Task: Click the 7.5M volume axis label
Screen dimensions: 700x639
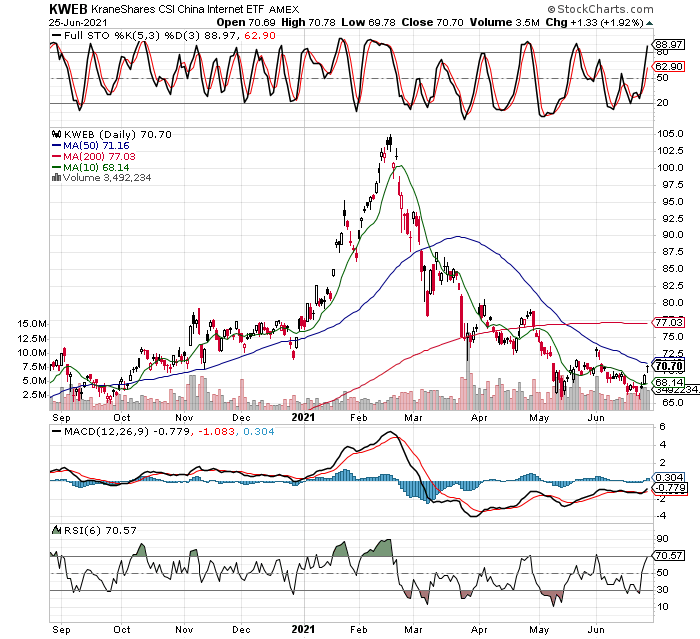Action: click(35, 367)
